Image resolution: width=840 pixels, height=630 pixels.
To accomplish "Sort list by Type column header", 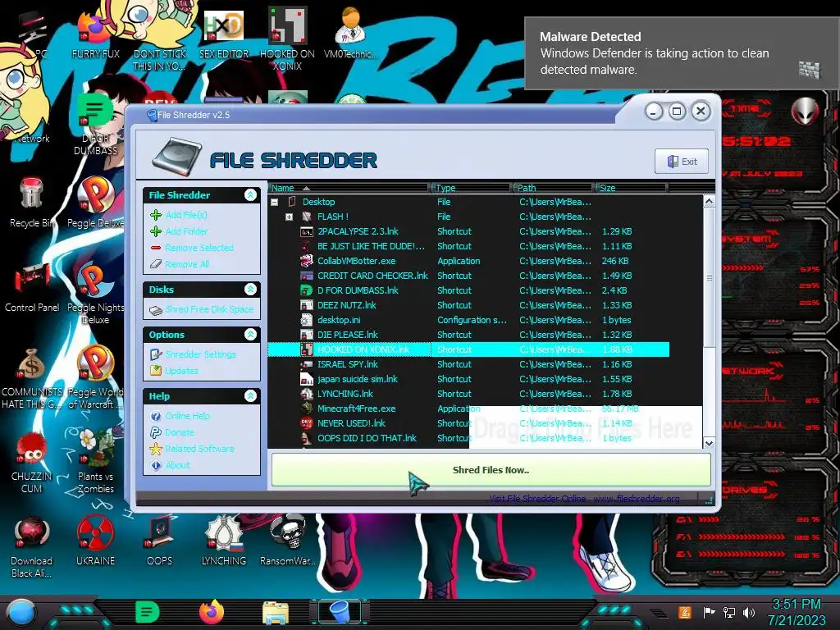I will click(471, 188).
